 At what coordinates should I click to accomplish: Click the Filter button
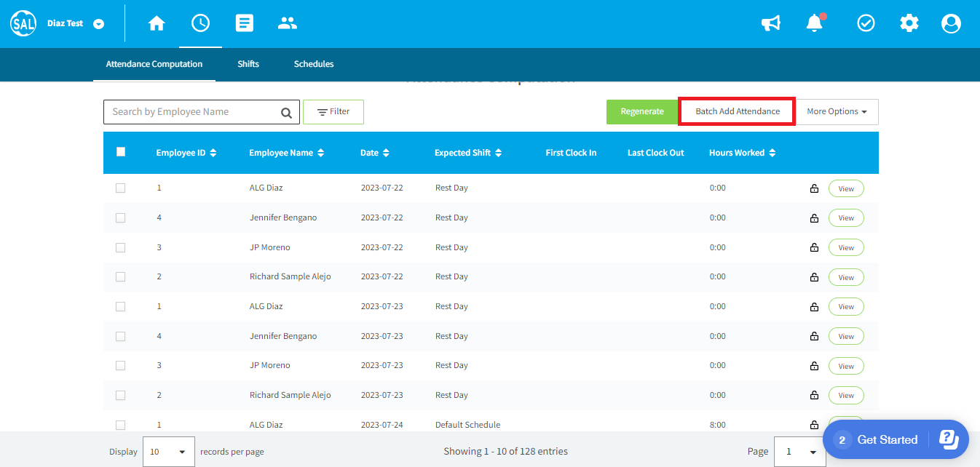333,112
